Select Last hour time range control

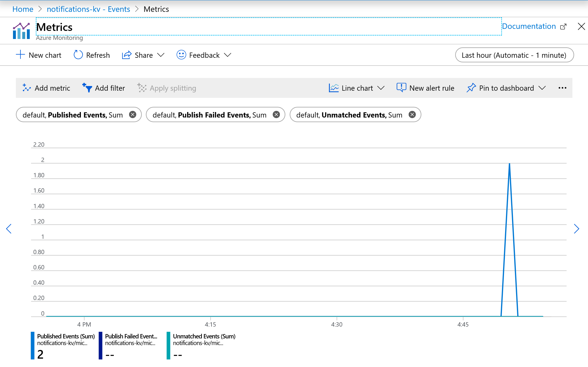[513, 55]
